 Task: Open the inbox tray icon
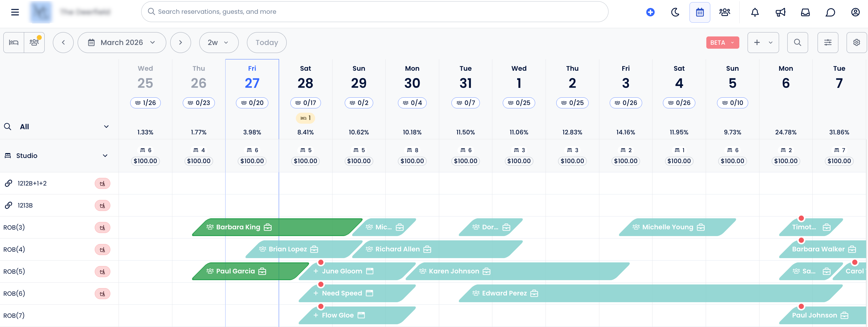pos(805,13)
